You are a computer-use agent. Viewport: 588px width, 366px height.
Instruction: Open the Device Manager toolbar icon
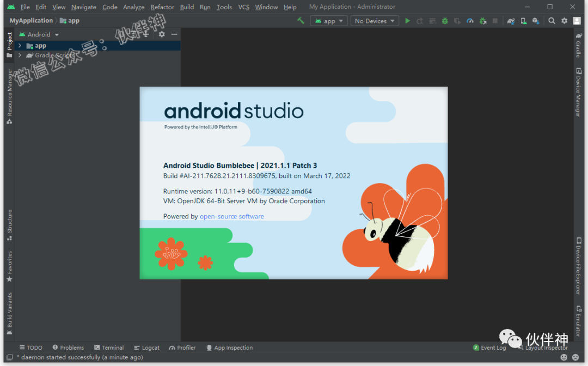click(x=524, y=21)
